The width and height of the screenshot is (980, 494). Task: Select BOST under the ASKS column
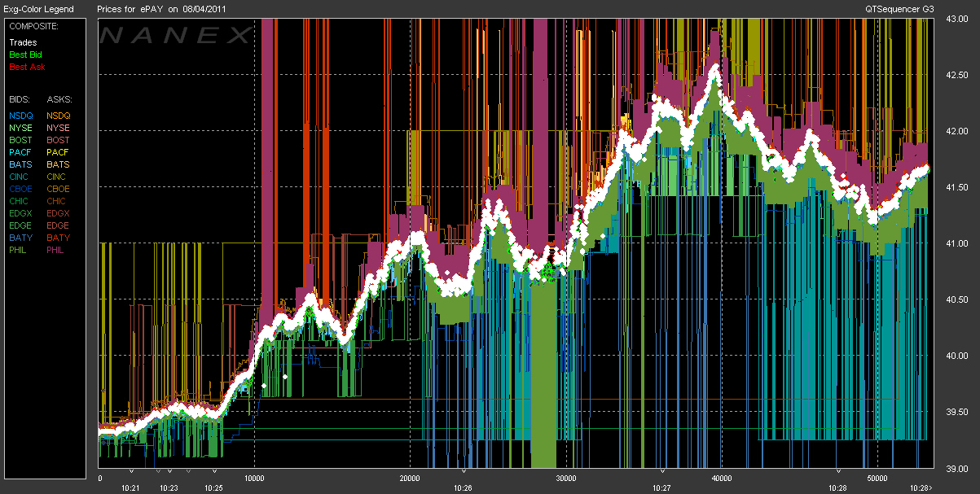59,140
